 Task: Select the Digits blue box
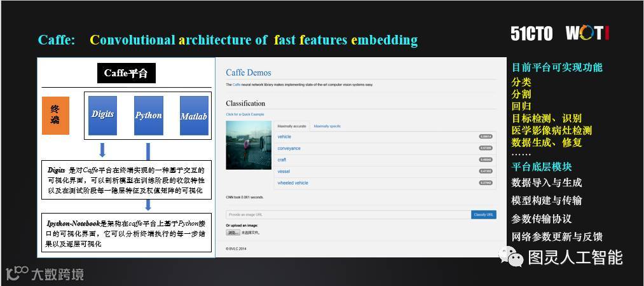(x=103, y=115)
